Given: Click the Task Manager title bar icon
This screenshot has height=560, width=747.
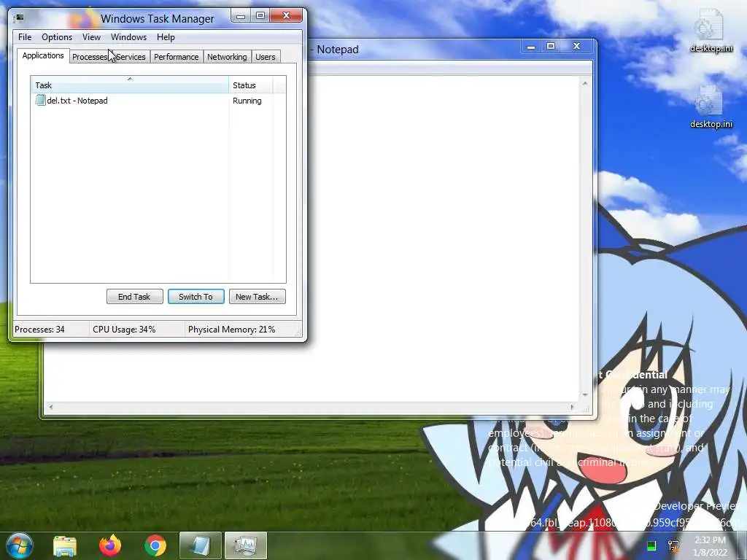Looking at the screenshot, I should pos(19,18).
